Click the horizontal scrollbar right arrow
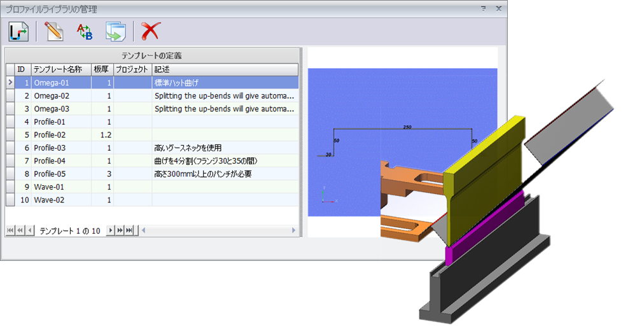The image size is (644, 336). click(293, 230)
